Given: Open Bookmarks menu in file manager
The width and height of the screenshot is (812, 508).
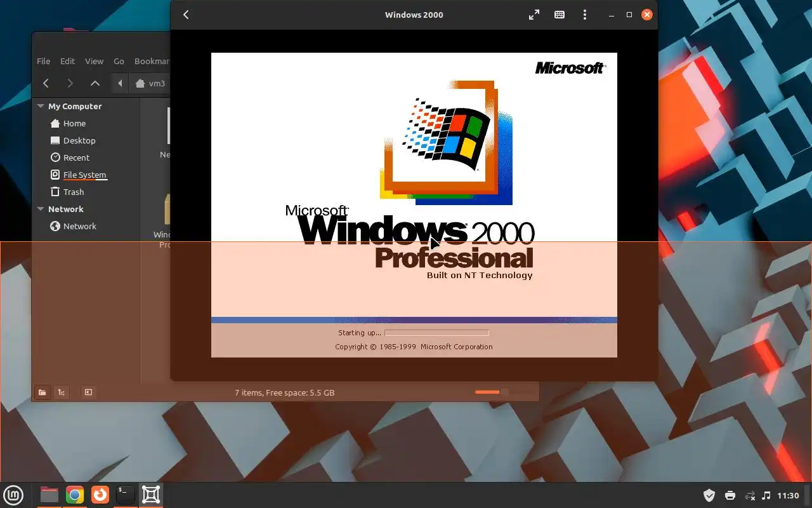Looking at the screenshot, I should click(152, 61).
